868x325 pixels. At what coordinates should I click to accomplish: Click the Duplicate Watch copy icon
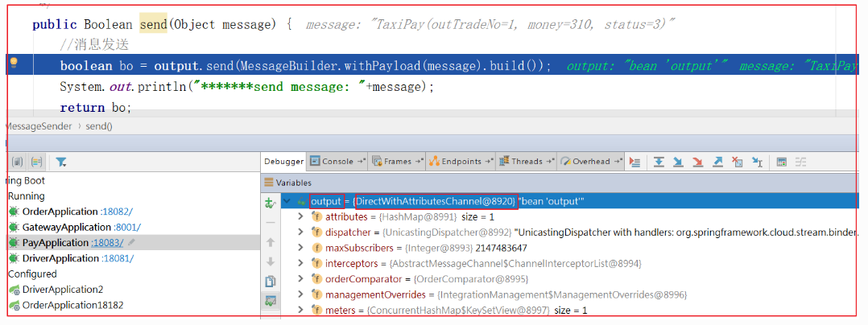pos(271,282)
